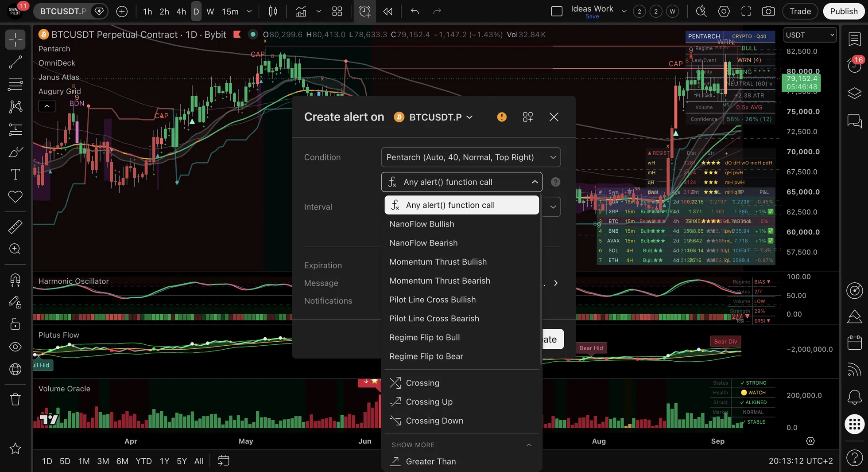Open the calendar panel in right sidebar

click(x=854, y=343)
